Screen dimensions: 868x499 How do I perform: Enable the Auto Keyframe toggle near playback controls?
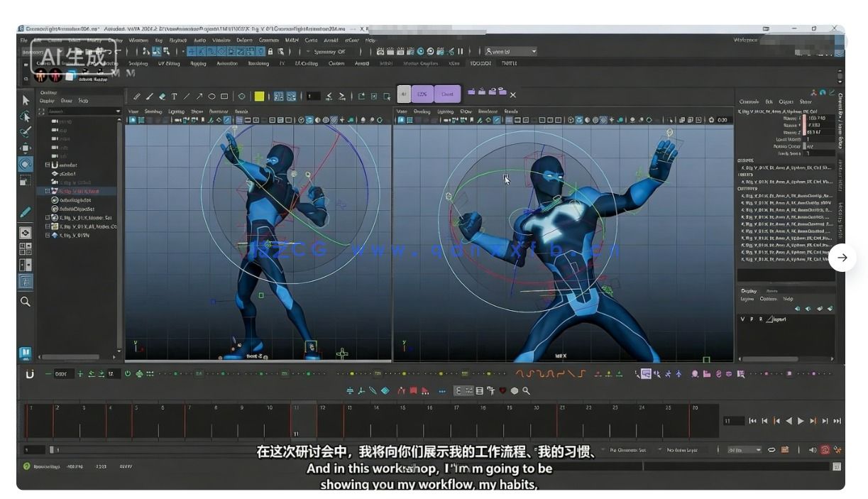pyautogui.click(x=825, y=450)
